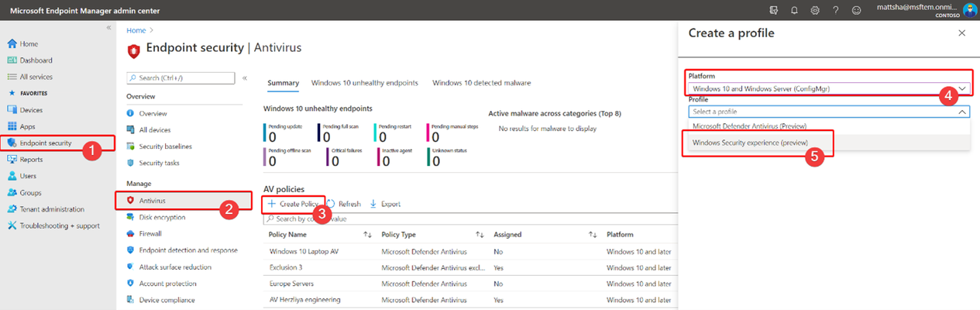Open the Overview blade item

(x=153, y=113)
